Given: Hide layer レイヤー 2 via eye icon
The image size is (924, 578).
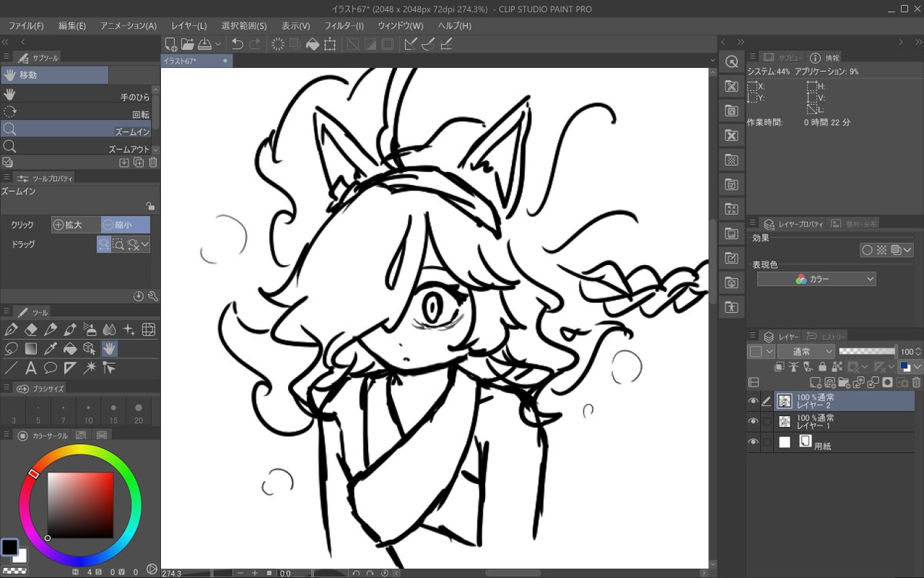Looking at the screenshot, I should click(x=753, y=401).
